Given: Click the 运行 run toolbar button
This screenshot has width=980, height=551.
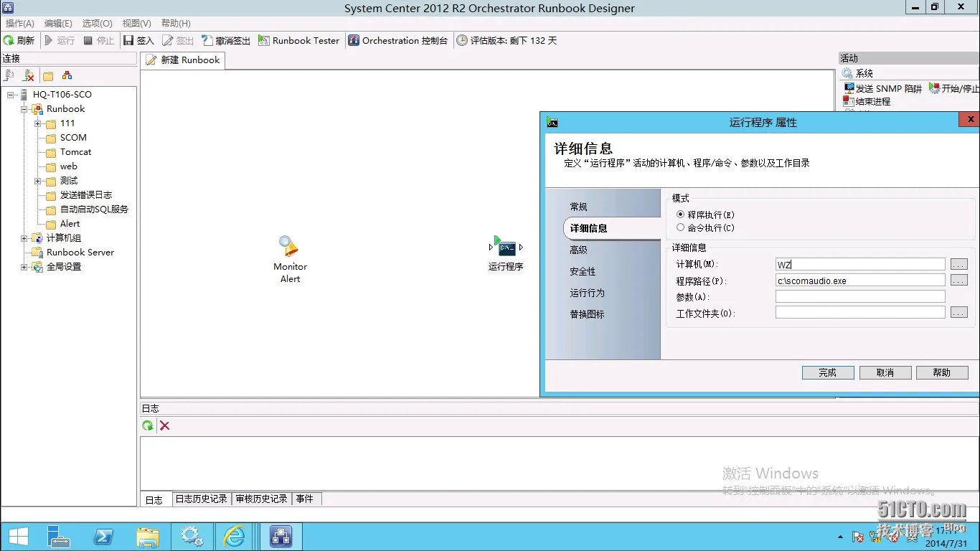Looking at the screenshot, I should tap(60, 41).
